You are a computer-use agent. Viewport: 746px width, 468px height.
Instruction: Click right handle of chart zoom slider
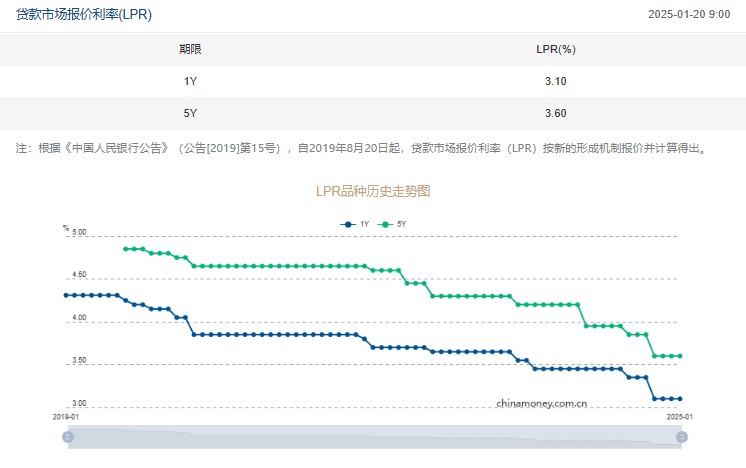point(682,437)
